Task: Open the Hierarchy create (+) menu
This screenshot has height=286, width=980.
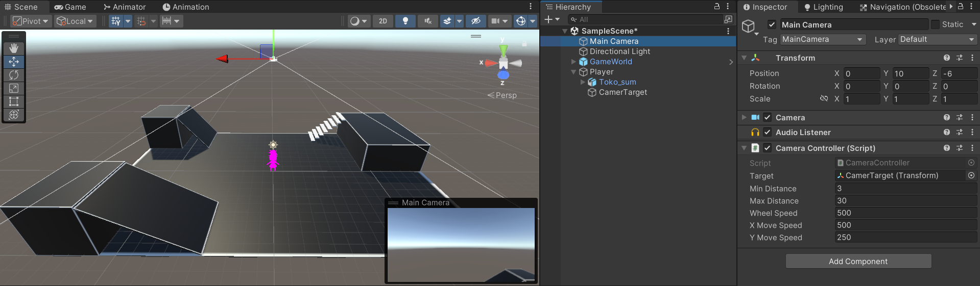Action: [552, 19]
